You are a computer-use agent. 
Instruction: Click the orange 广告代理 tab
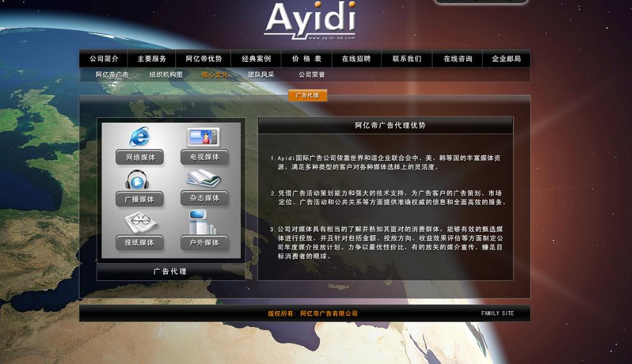[x=307, y=96]
